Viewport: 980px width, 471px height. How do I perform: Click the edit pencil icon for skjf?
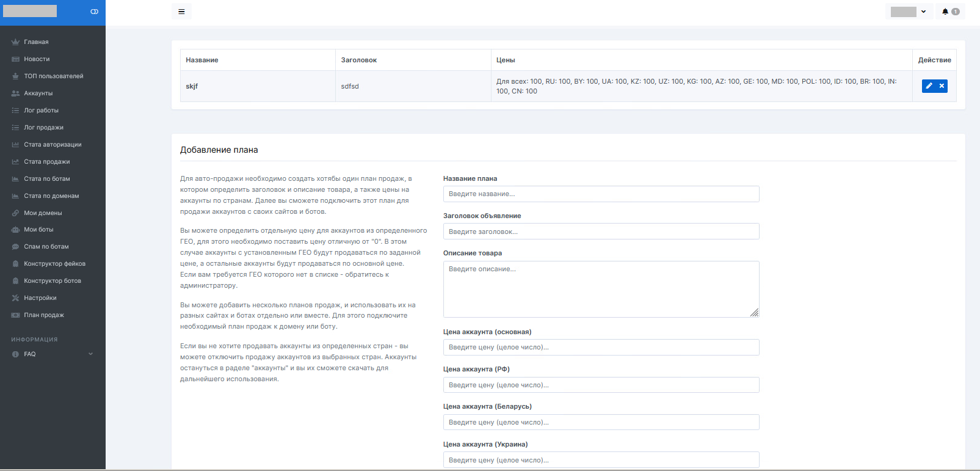[929, 86]
